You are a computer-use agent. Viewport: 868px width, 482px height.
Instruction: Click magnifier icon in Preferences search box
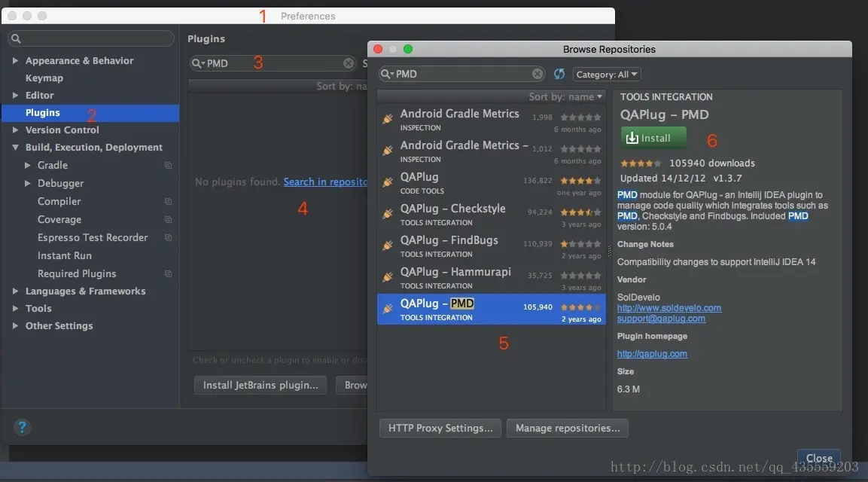(x=16, y=38)
